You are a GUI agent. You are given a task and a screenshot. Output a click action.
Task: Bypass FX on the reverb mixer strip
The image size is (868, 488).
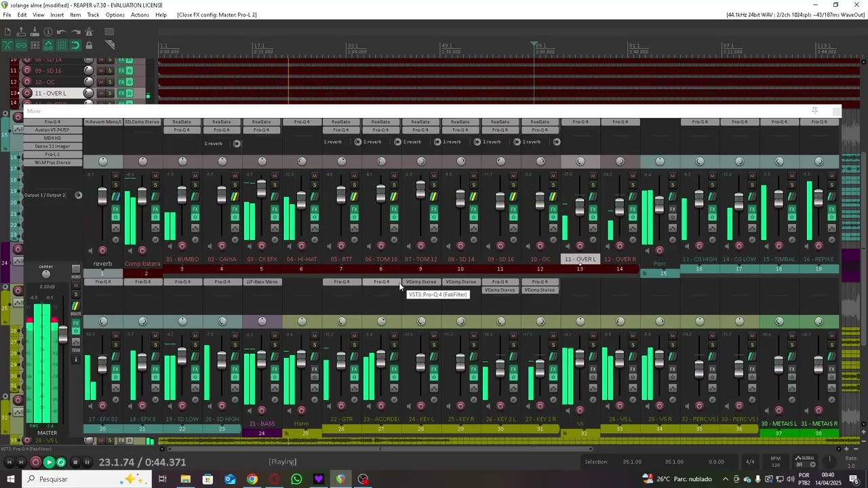pyautogui.click(x=115, y=218)
